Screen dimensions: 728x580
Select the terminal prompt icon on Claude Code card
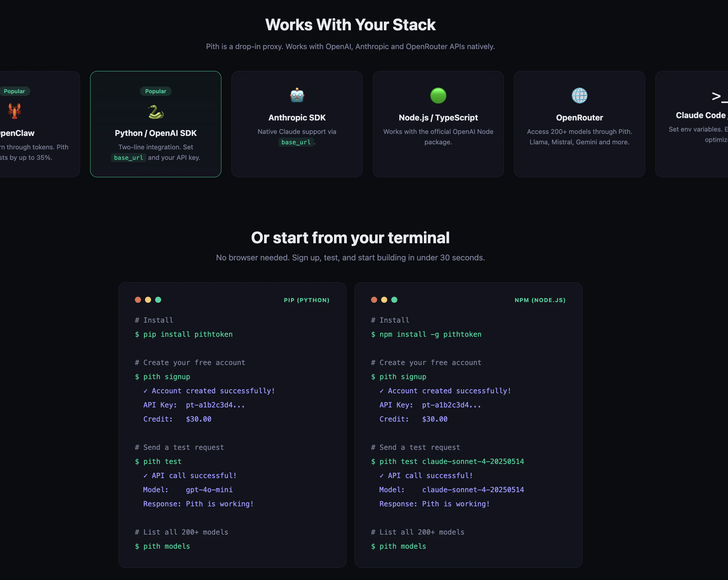718,97
